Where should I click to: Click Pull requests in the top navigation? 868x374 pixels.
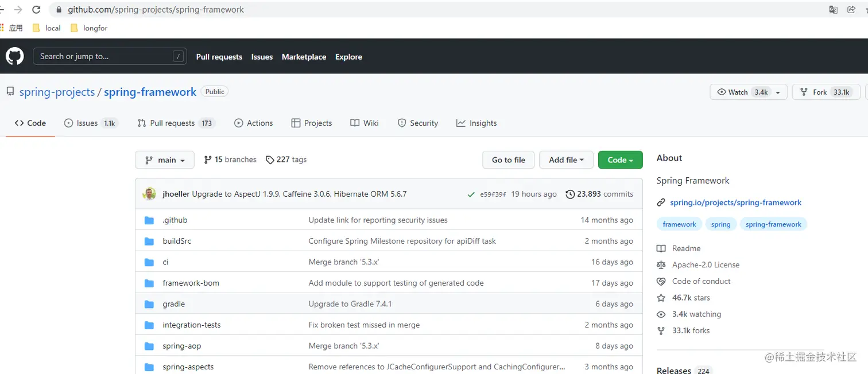[219, 57]
